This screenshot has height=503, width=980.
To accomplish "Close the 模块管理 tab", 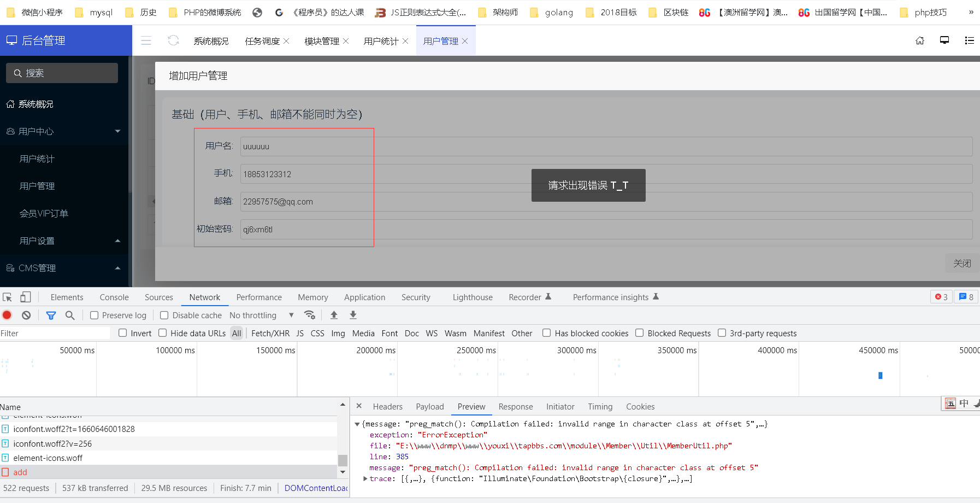I will [346, 41].
